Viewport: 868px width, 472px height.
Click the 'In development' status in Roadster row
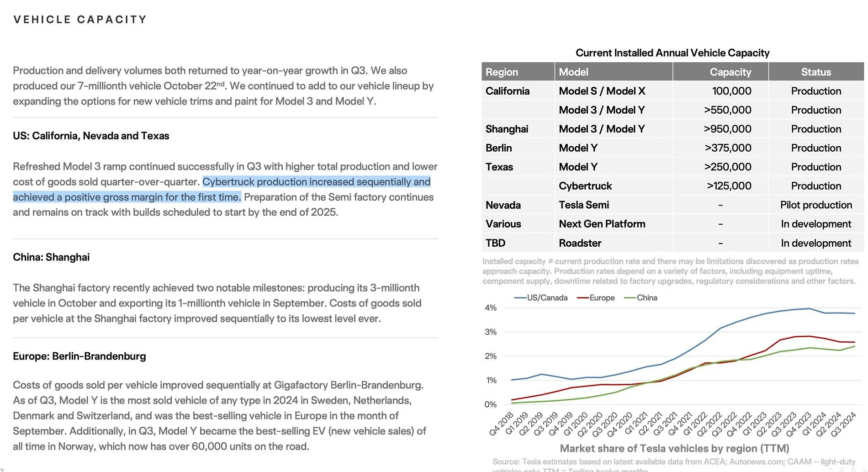tap(816, 243)
